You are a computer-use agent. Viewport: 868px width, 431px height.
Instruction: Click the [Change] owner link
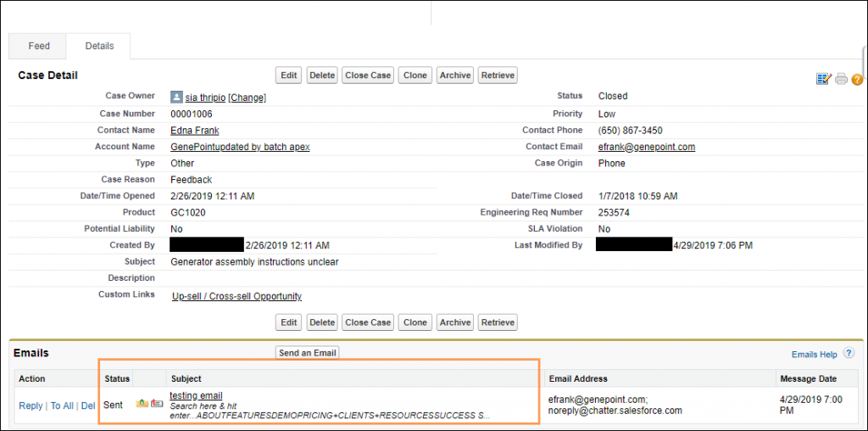(247, 98)
